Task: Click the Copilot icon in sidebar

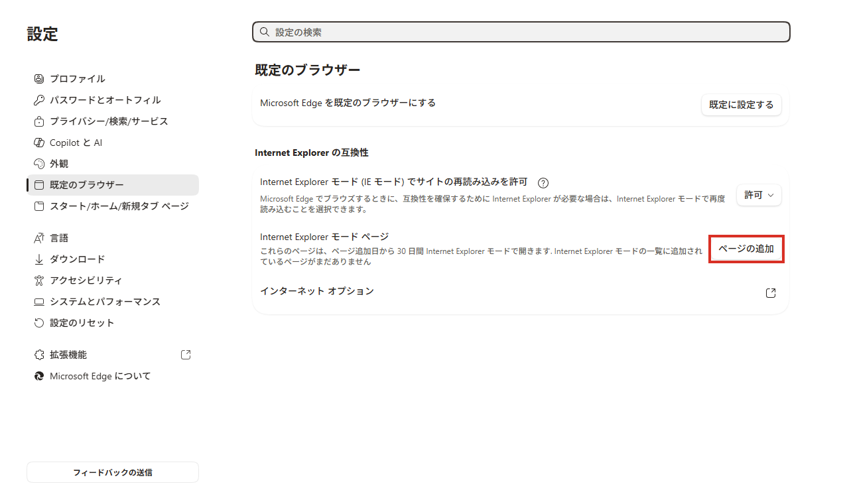Action: coord(38,143)
